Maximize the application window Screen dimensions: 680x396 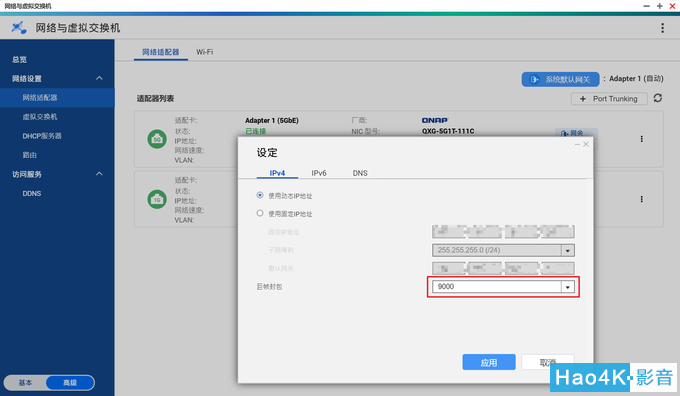tap(659, 6)
